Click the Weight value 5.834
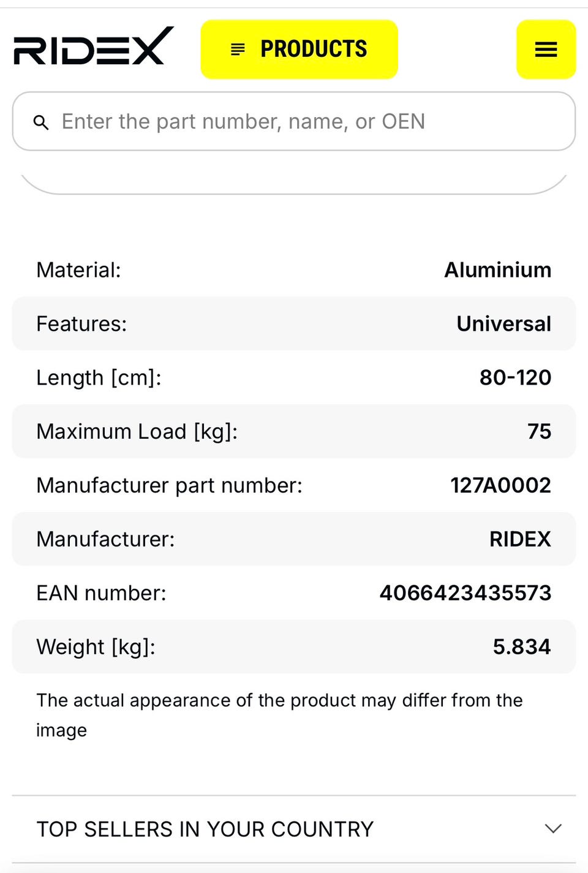The image size is (588, 873). pos(522,646)
